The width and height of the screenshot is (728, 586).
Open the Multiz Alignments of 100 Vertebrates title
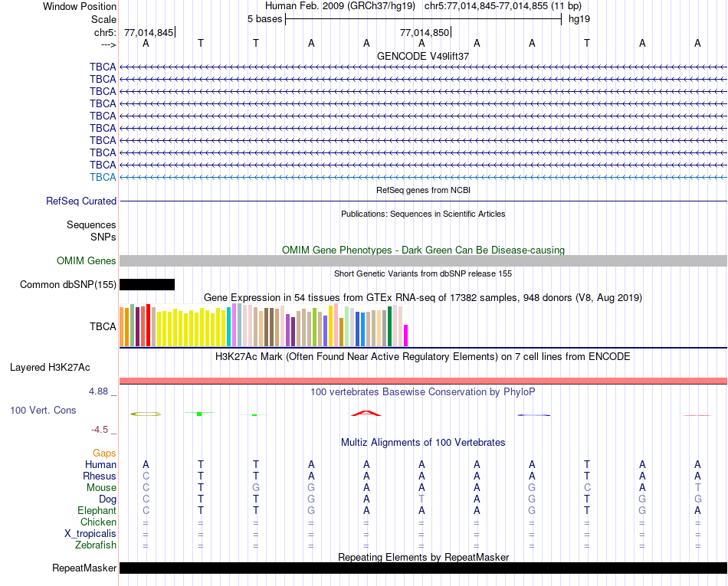pos(423,442)
